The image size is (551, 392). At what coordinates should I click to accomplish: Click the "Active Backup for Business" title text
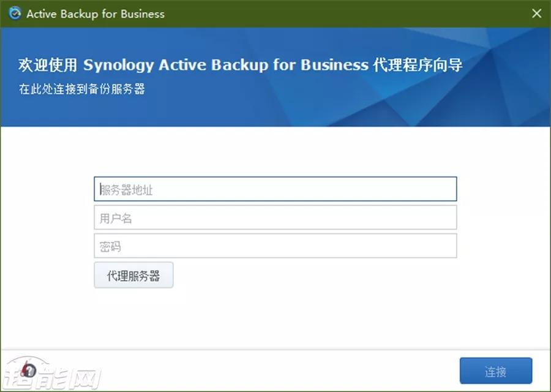(x=96, y=13)
